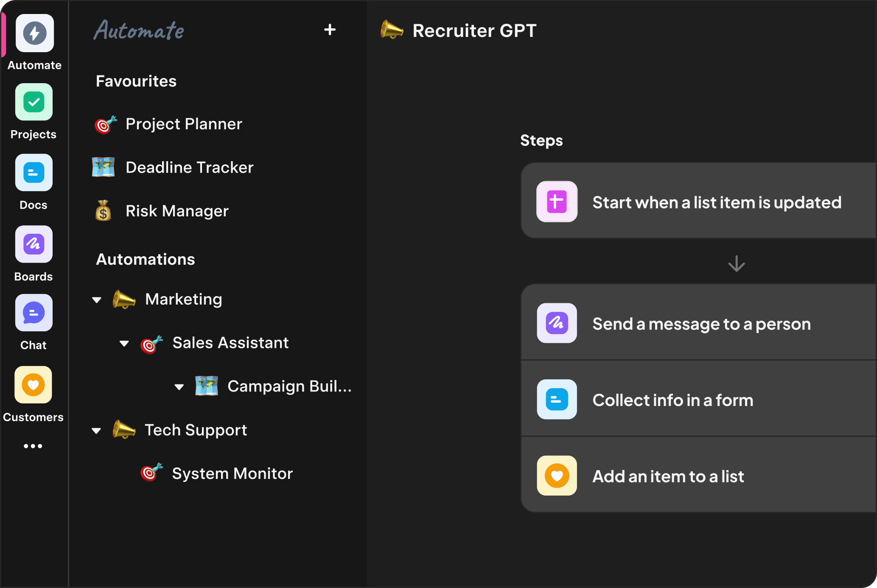Collapse the Sales Assistant subtree
Viewport: 877px width, 588px height.
(x=124, y=343)
